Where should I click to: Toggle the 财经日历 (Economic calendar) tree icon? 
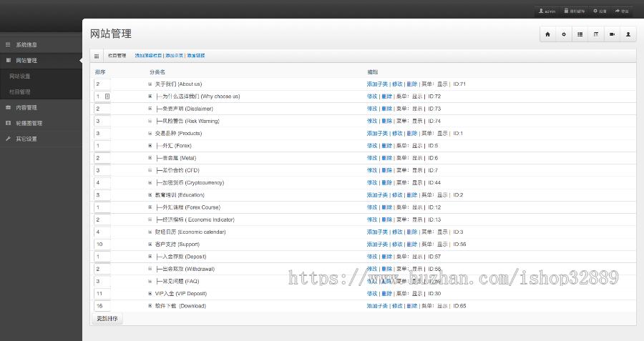[x=150, y=232]
